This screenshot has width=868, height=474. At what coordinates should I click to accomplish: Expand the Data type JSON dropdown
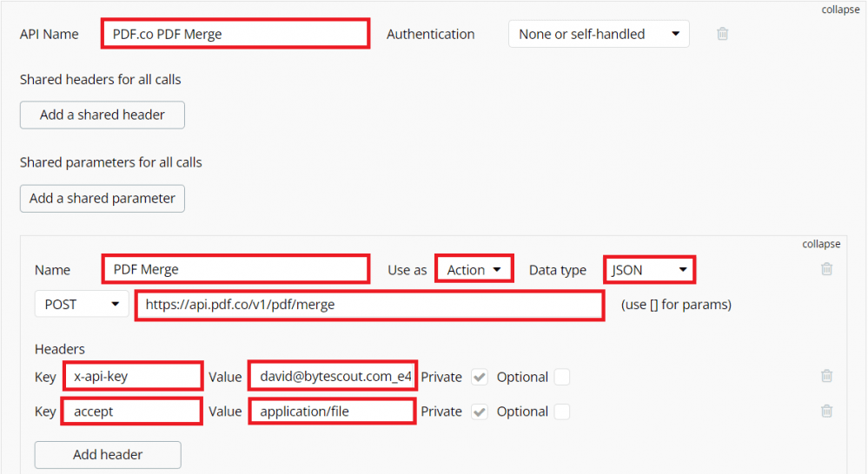(650, 270)
